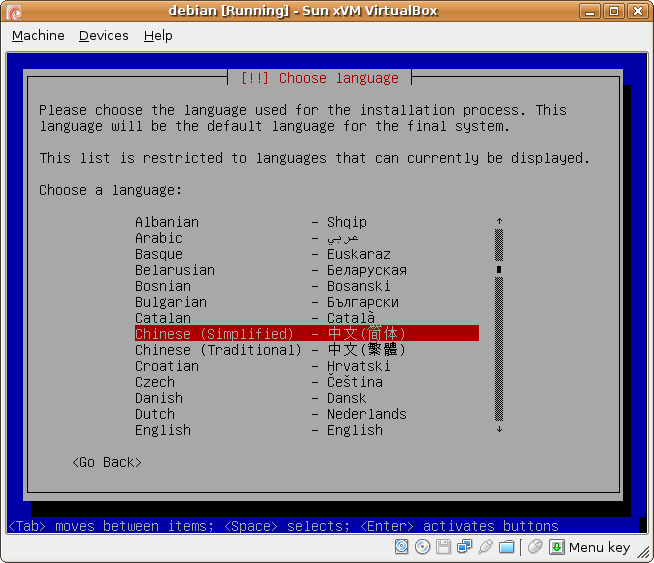Click the mouse integration status icon

pos(535,546)
